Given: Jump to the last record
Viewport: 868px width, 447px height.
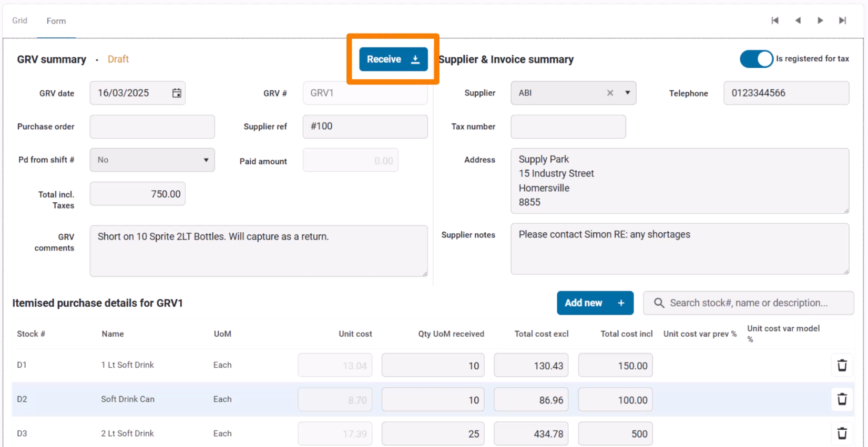Looking at the screenshot, I should coord(842,20).
